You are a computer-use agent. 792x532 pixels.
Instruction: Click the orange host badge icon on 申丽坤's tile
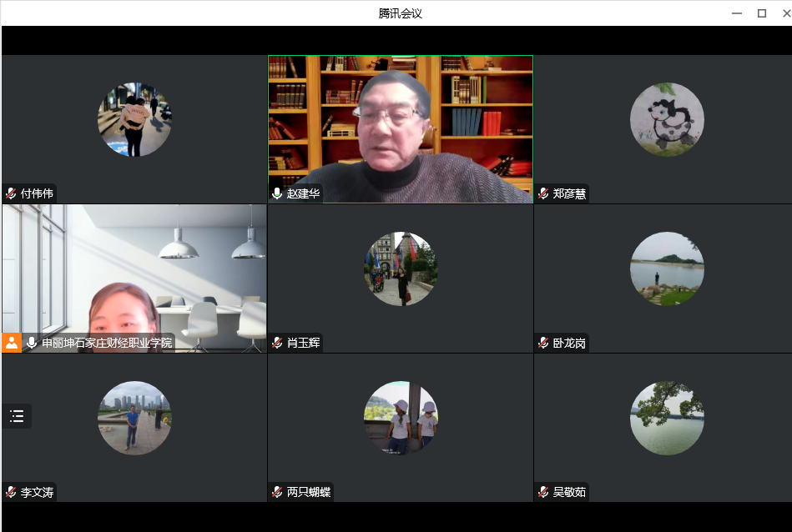[12, 343]
